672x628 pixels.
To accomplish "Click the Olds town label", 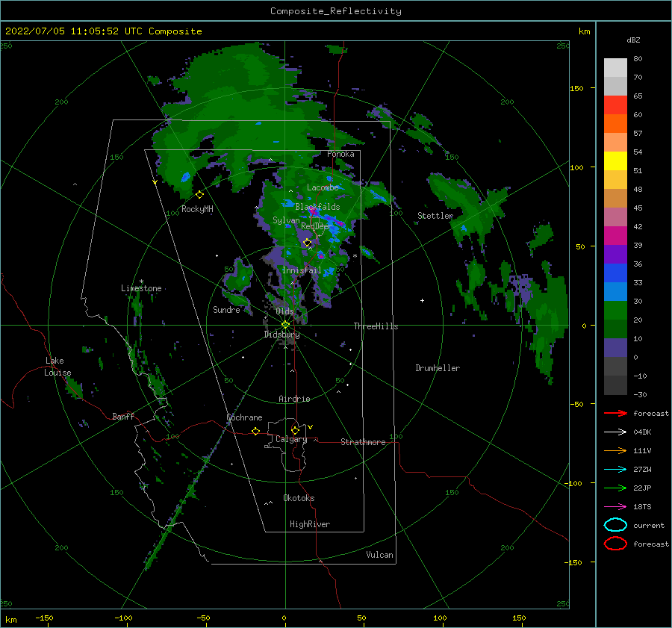I will click(284, 311).
